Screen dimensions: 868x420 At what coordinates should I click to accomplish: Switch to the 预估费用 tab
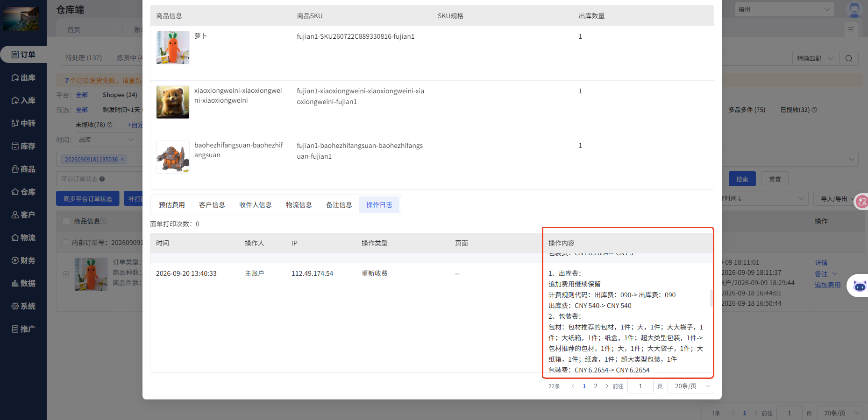coord(172,205)
